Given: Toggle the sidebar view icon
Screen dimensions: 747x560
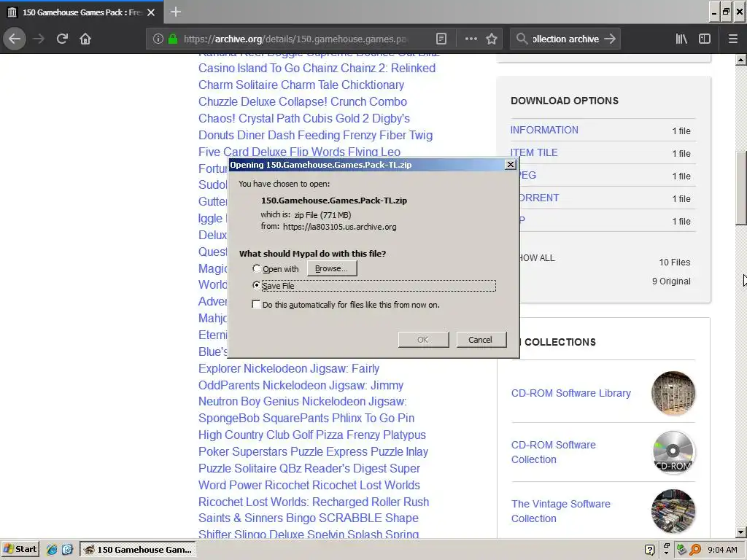Looking at the screenshot, I should click(705, 39).
